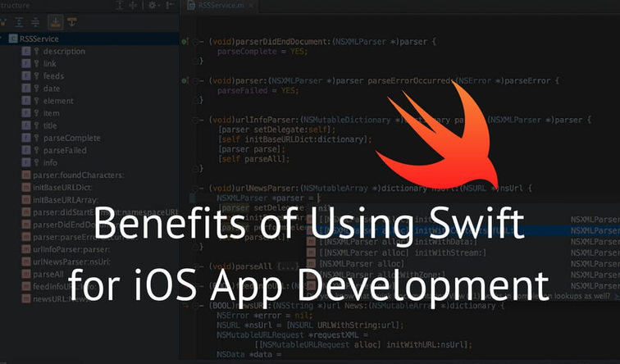The image size is (620, 364).
Task: Toggle Autoscroll to Source in Structure toolbar
Action: (56, 22)
